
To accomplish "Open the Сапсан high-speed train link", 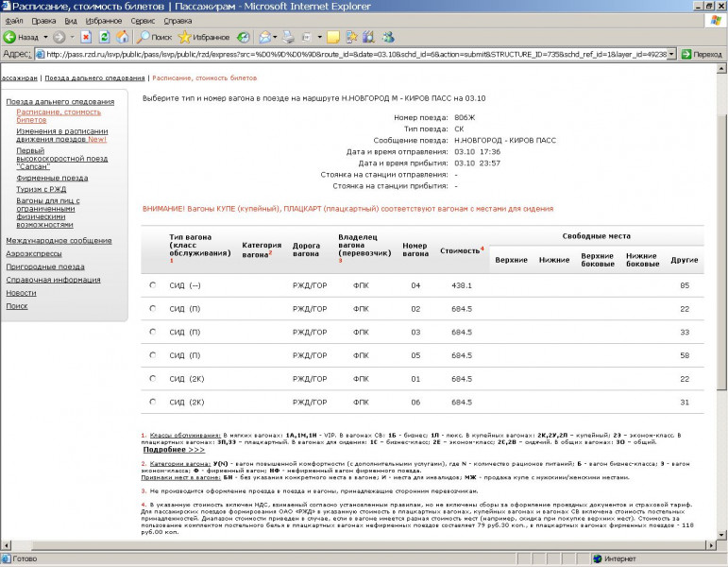I will [x=61, y=159].
